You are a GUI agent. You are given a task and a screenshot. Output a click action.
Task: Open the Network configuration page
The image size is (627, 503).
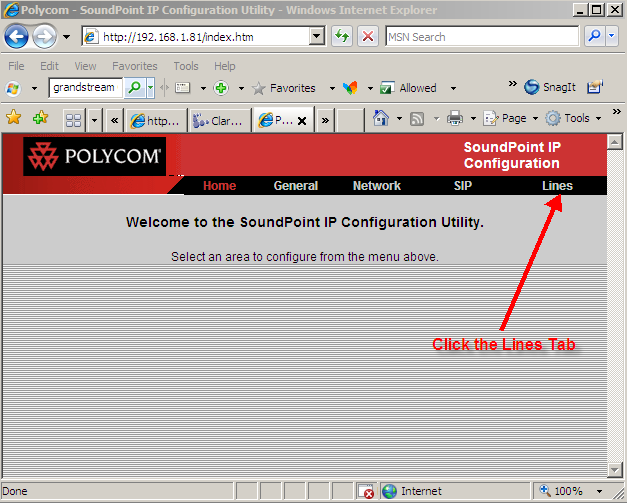click(x=377, y=186)
